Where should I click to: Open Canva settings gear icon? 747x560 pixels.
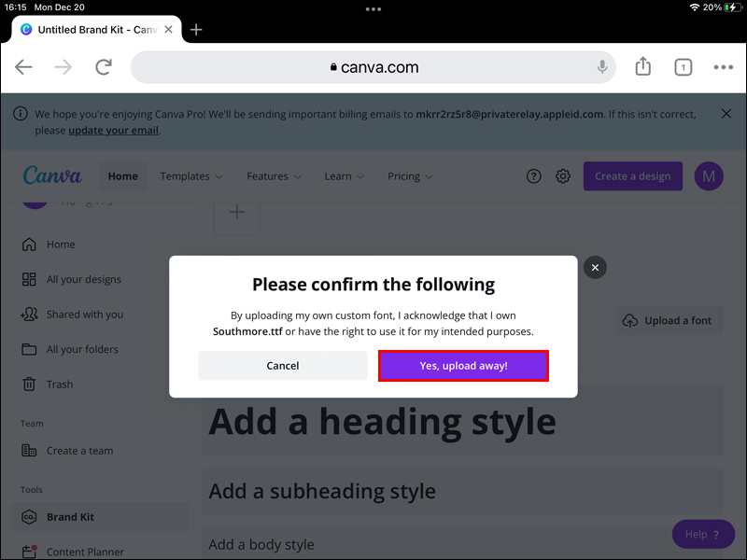click(x=563, y=176)
